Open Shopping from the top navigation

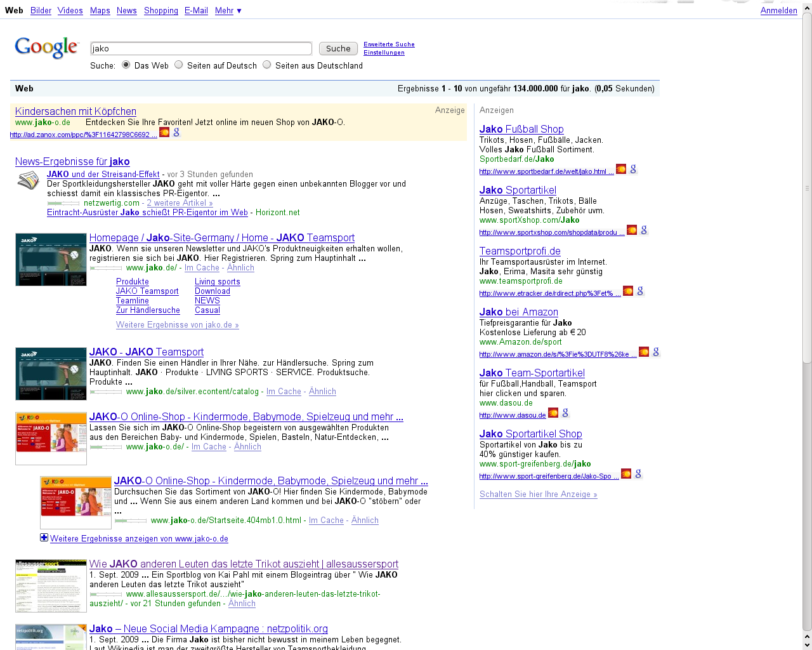(160, 11)
